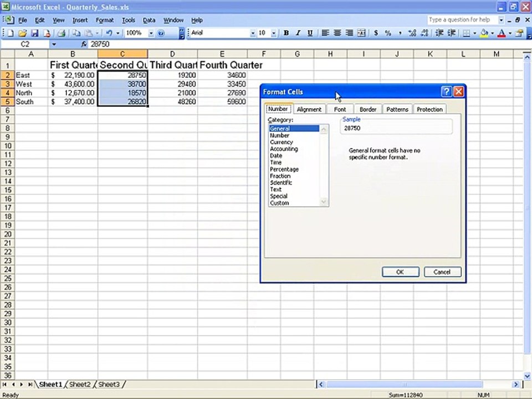Click the Type a question for help field
This screenshot has width=532, height=399.
pos(462,20)
